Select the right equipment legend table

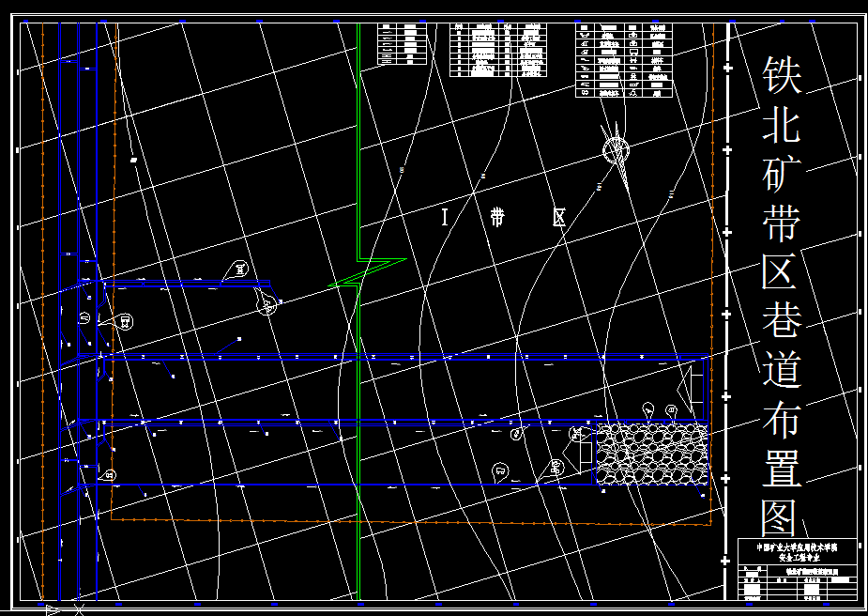point(624,60)
